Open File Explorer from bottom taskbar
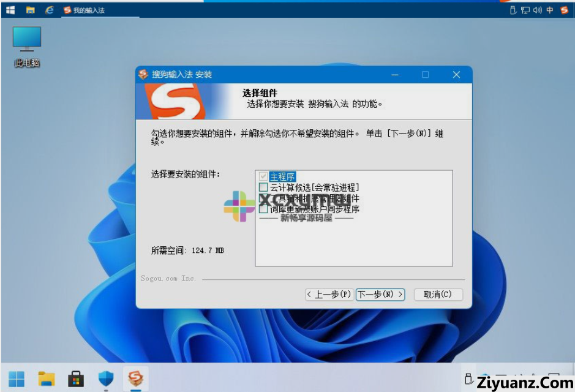Screen dimensions: 575x392 point(47,379)
